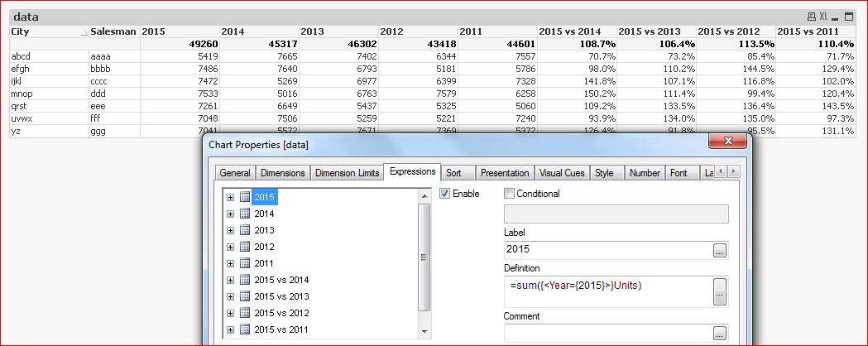Go to the Presentation tab
This screenshot has width=868, height=346.
(x=505, y=173)
